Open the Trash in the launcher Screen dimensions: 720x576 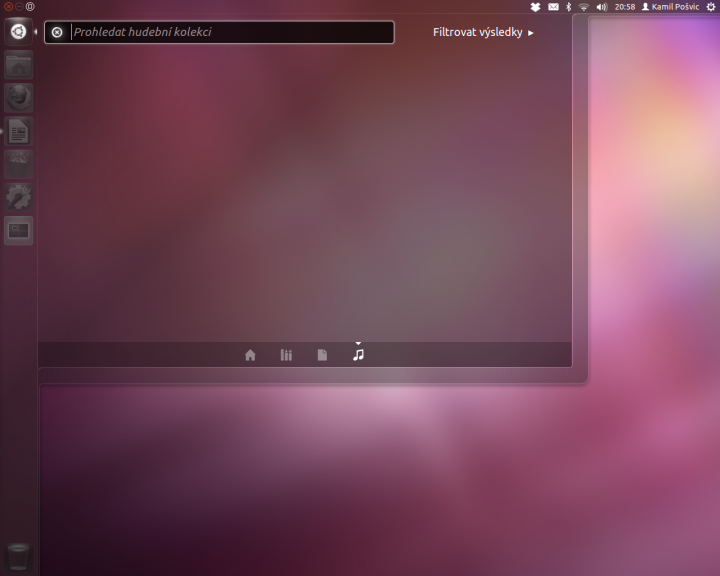pyautogui.click(x=18, y=557)
